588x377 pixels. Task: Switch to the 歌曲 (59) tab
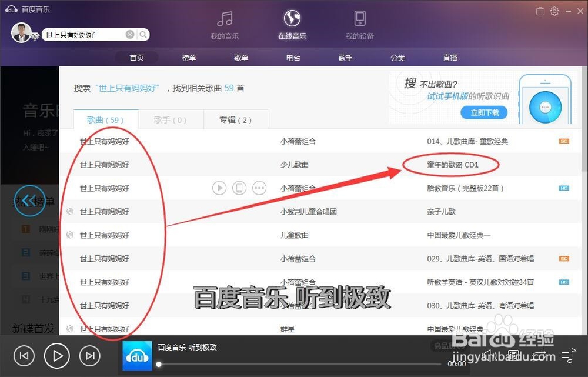[x=106, y=119]
